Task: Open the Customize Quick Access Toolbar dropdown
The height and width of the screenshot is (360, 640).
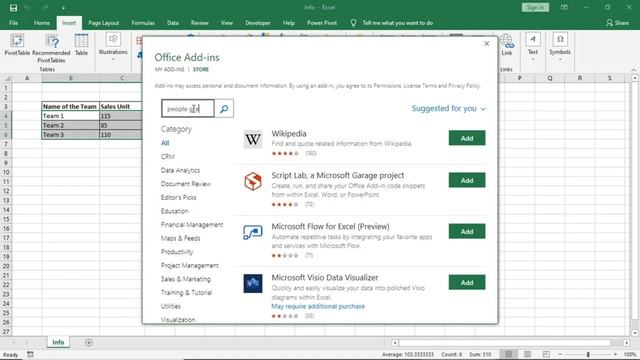Action: pos(63,8)
